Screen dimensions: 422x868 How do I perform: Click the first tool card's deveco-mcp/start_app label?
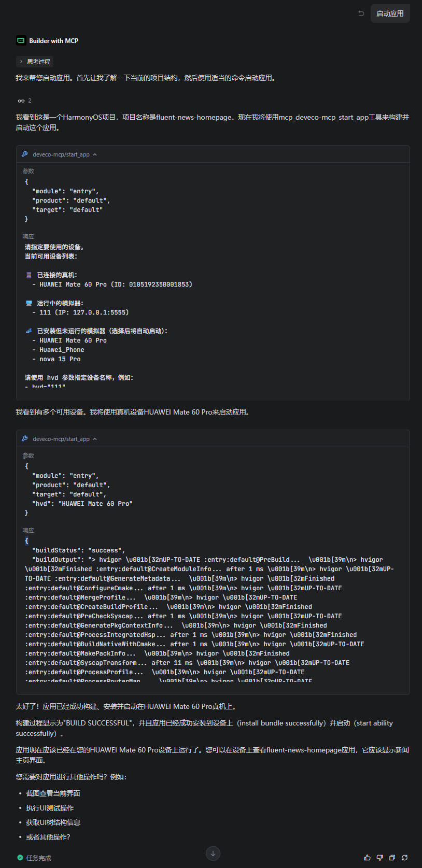pos(61,154)
